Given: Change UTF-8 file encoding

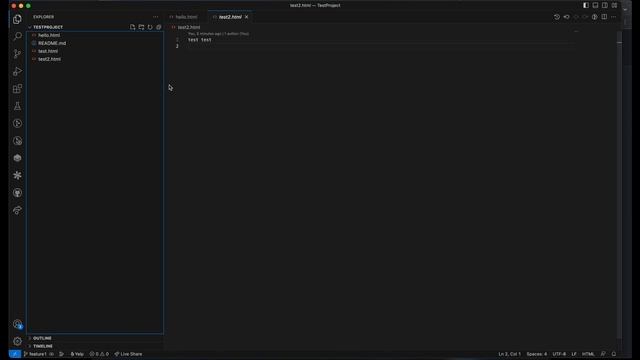Looking at the screenshot, I should pyautogui.click(x=559, y=354).
